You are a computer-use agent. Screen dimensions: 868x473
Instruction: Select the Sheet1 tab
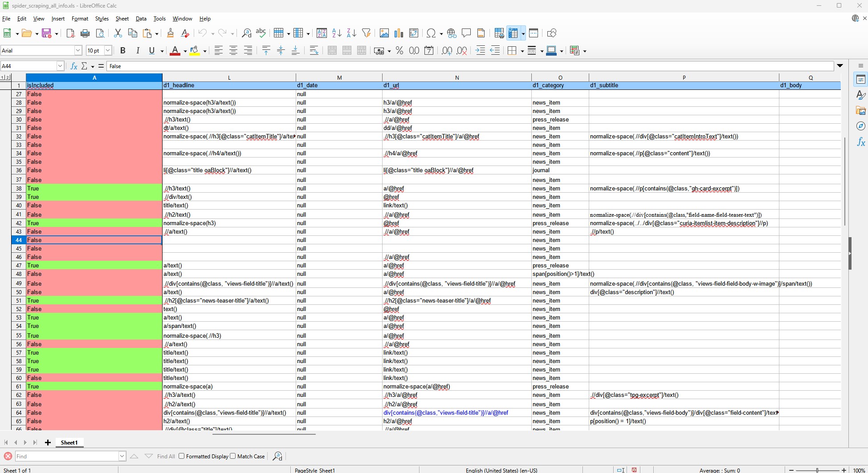click(x=69, y=443)
